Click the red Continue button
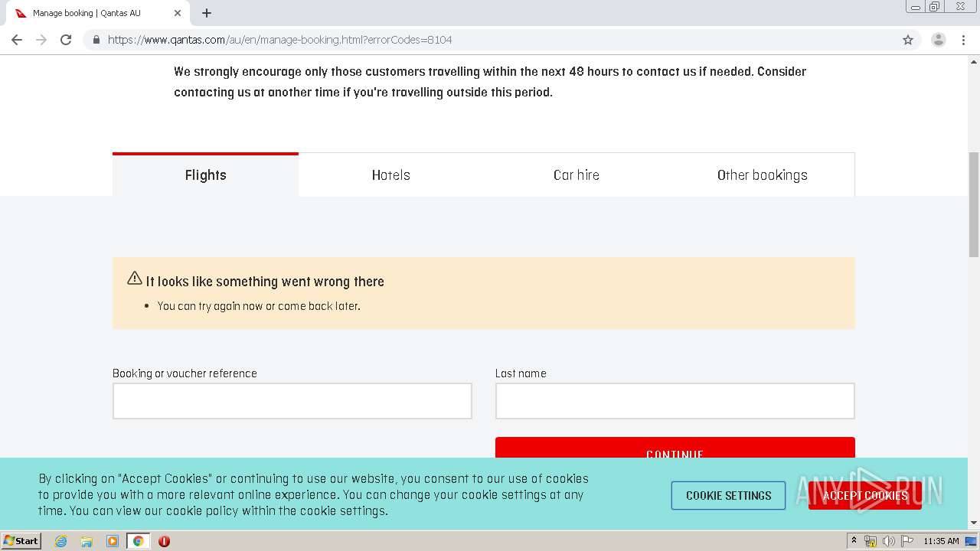This screenshot has height=551, width=980. (675, 448)
